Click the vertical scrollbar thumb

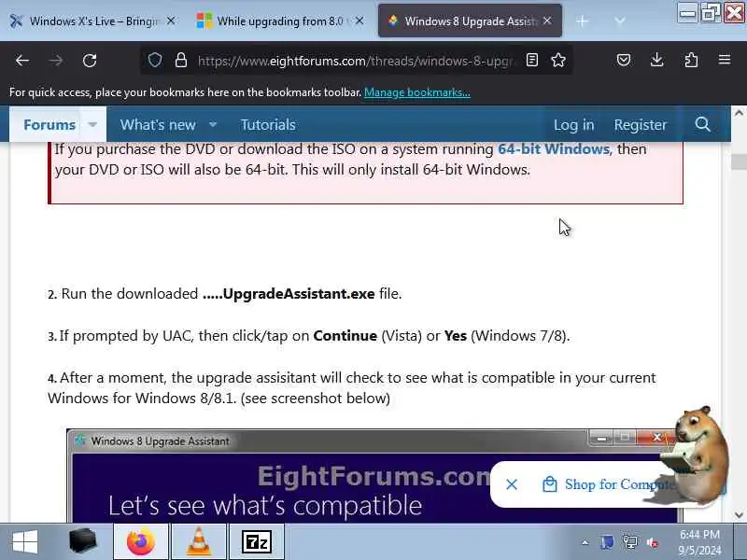click(739, 161)
